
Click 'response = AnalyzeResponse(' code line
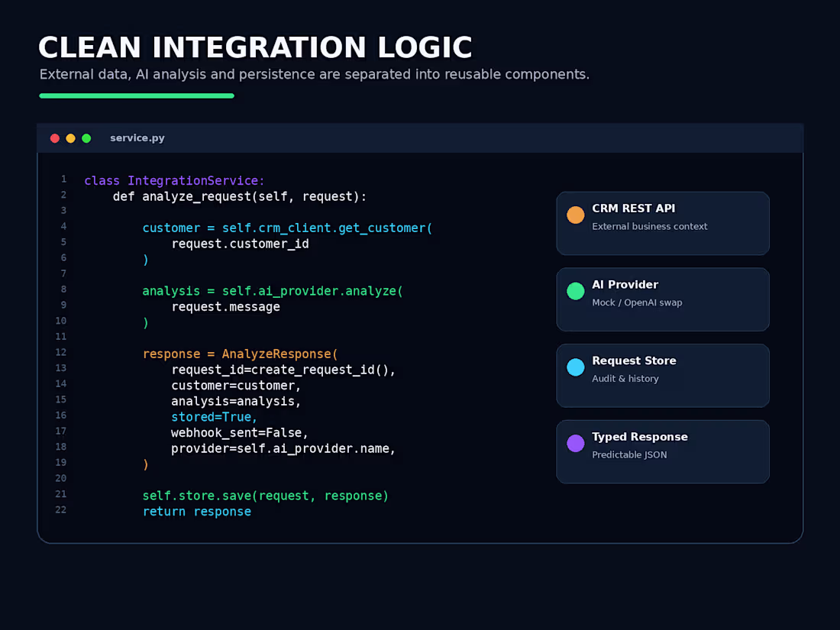240,354
